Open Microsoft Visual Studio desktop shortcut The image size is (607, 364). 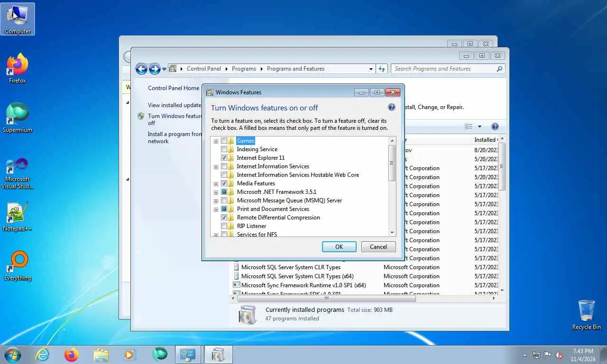click(18, 173)
